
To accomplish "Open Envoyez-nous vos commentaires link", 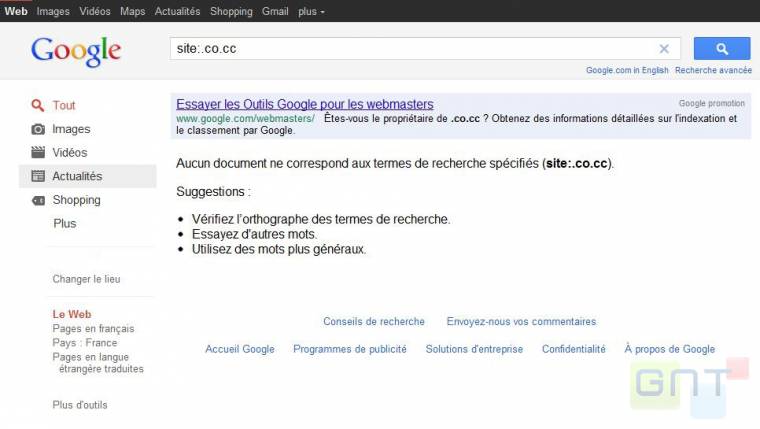I will (x=522, y=321).
